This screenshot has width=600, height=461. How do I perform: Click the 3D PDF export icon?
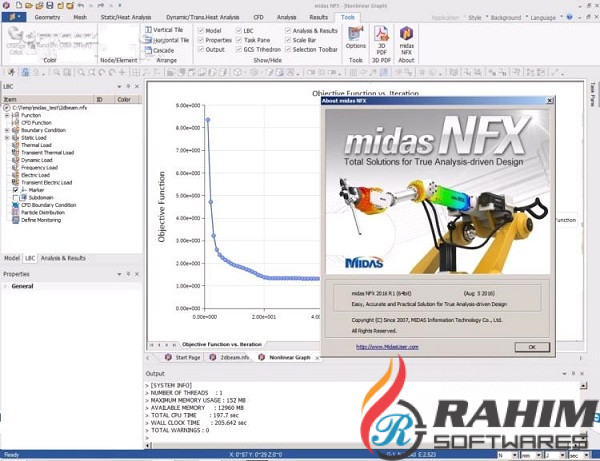381,34
